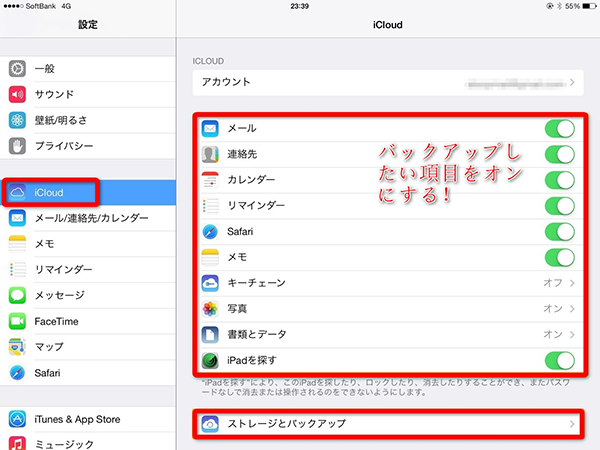The height and width of the screenshot is (450, 600).
Task: Tap the Bluetooth status icon
Action: tap(559, 6)
